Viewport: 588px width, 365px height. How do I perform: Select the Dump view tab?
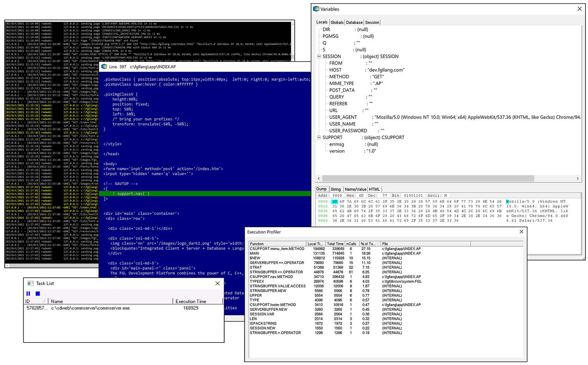(322, 189)
